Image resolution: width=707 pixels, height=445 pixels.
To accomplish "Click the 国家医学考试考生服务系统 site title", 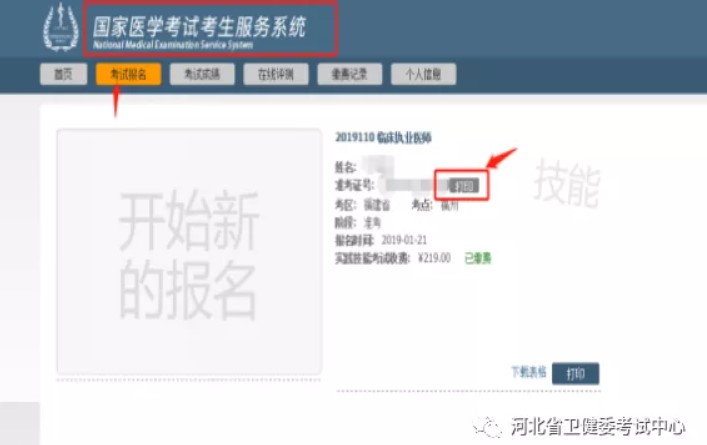I will 208,27.
